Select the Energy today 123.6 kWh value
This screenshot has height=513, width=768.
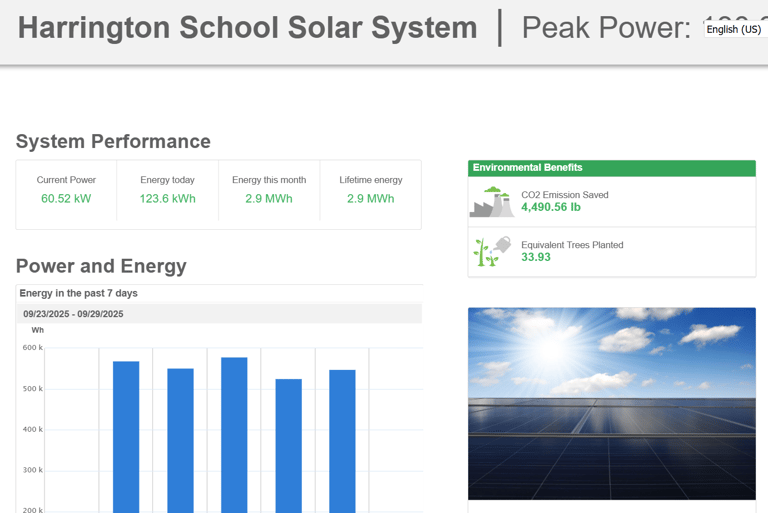(168, 199)
